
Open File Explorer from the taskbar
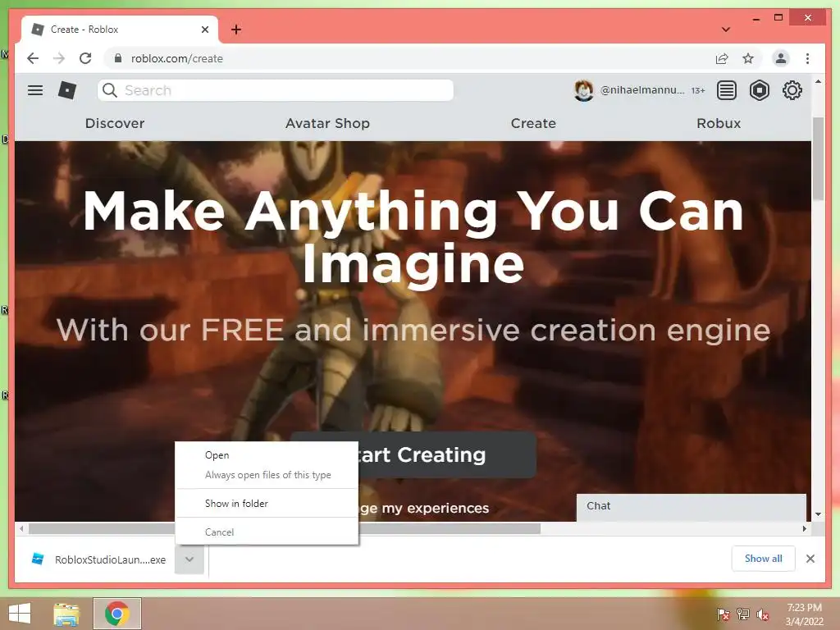pos(66,614)
